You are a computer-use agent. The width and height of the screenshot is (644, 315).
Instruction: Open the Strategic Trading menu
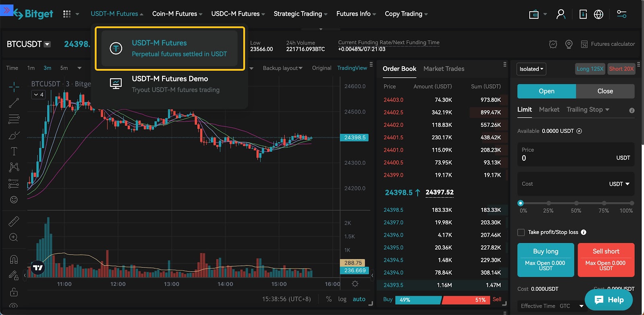point(300,14)
